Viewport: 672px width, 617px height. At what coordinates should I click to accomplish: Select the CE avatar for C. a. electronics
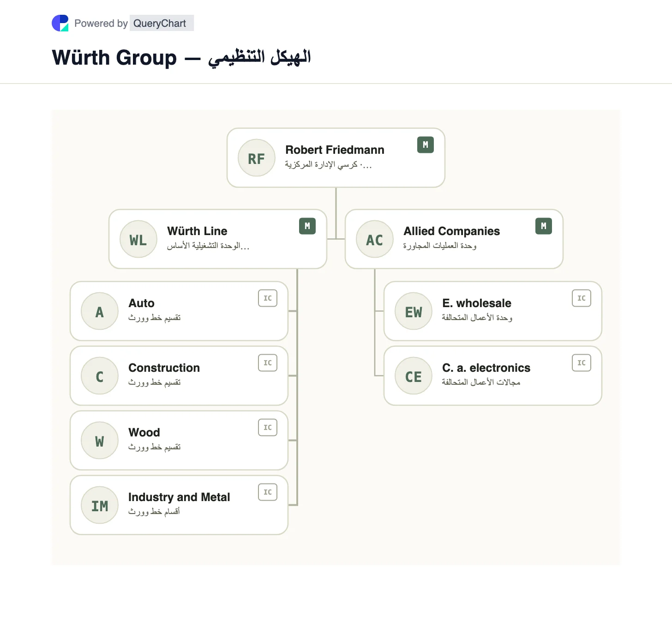point(414,376)
